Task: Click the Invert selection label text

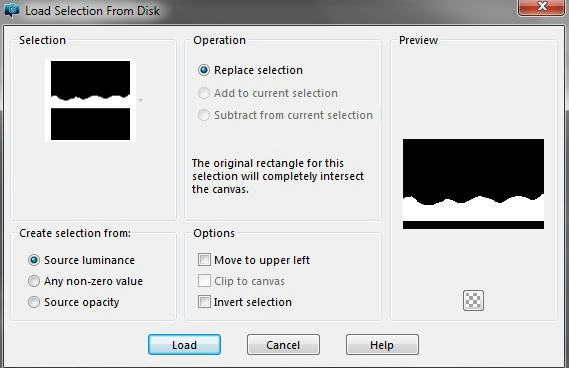Action: (x=253, y=302)
